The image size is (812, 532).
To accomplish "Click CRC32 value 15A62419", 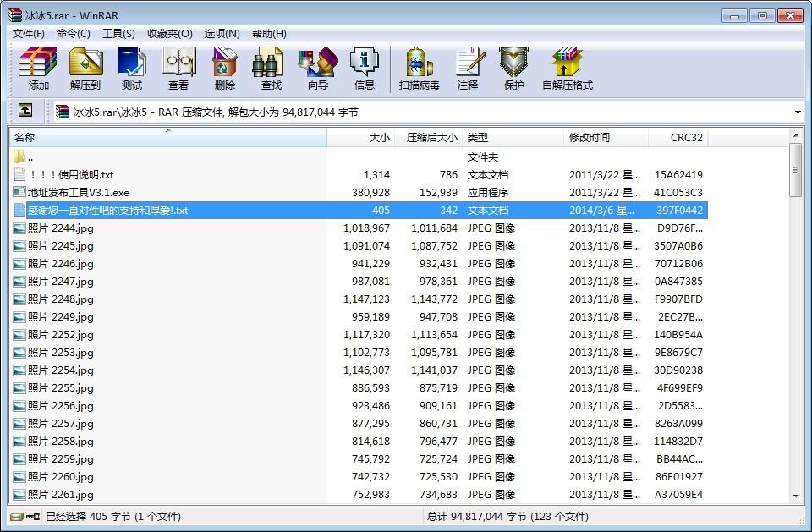I will pos(678,174).
